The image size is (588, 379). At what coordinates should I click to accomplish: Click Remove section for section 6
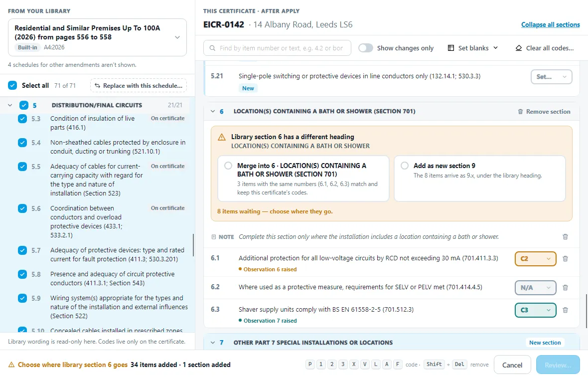coord(544,111)
